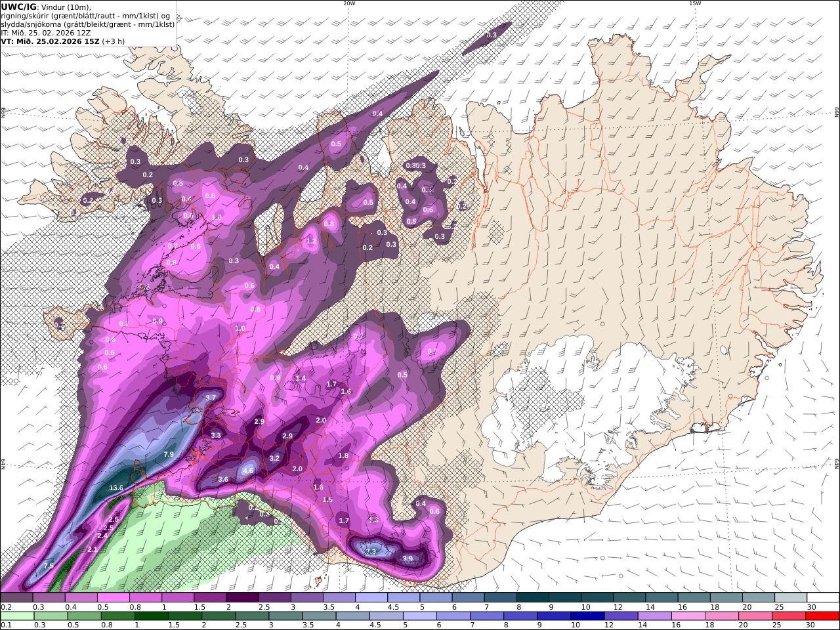
Task: Select the 7.5 value near the southwest corner
Action: (49, 566)
